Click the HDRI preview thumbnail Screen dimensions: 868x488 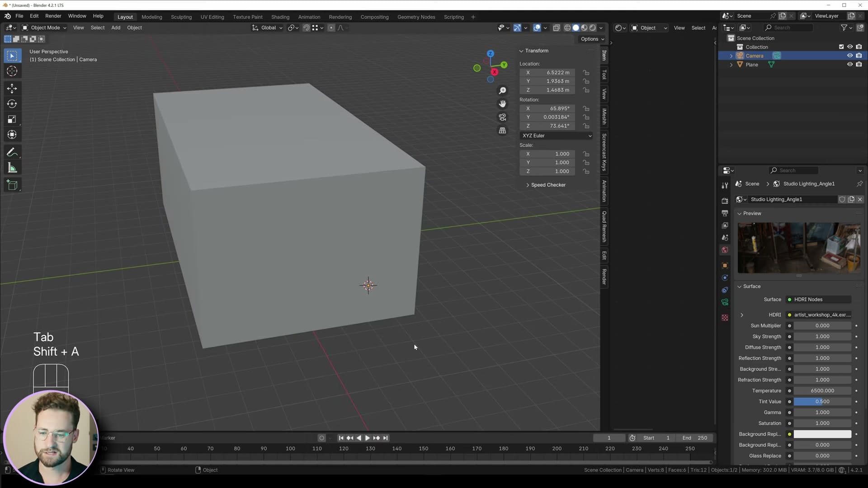tap(799, 248)
